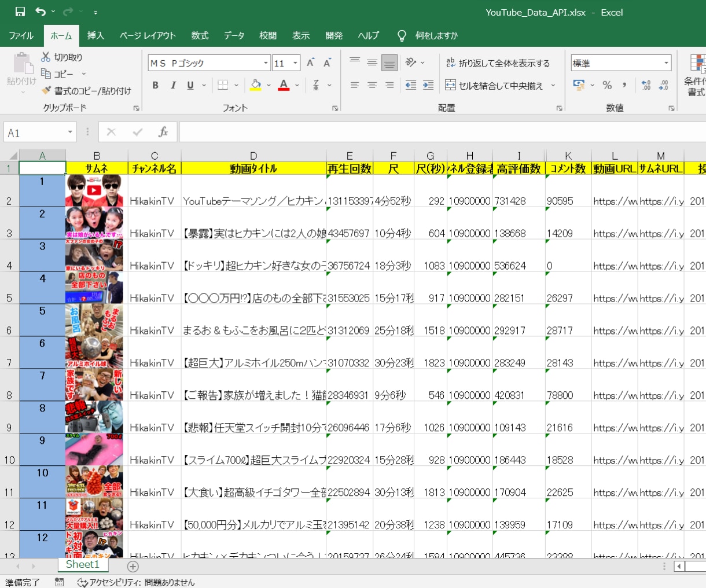Screen dimensions: 706x588
Task: Open the font name dropdown
Action: (x=266, y=63)
